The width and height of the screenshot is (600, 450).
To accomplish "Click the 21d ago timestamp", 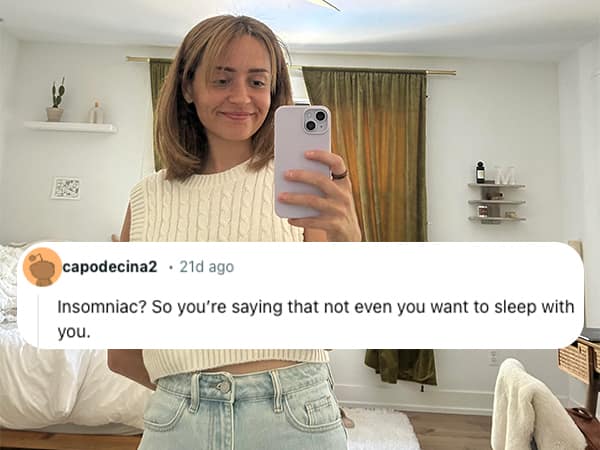I will point(207,267).
